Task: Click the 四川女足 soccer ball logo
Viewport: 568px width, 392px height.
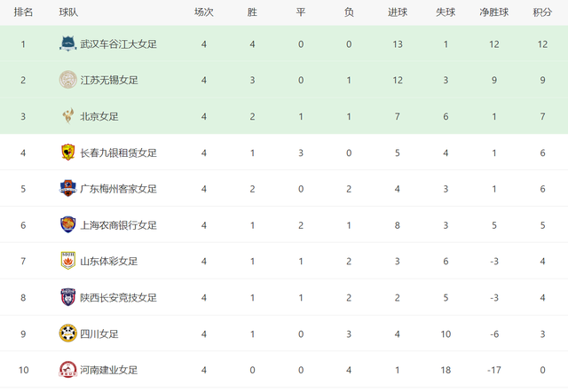Action: [67, 333]
